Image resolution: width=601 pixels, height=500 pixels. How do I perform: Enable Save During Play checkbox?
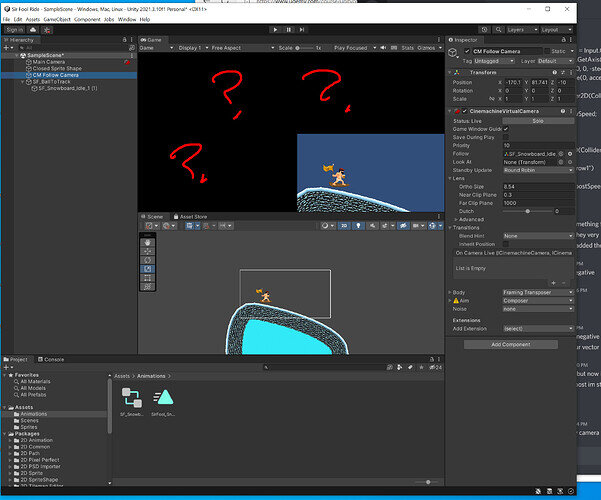(x=506, y=137)
